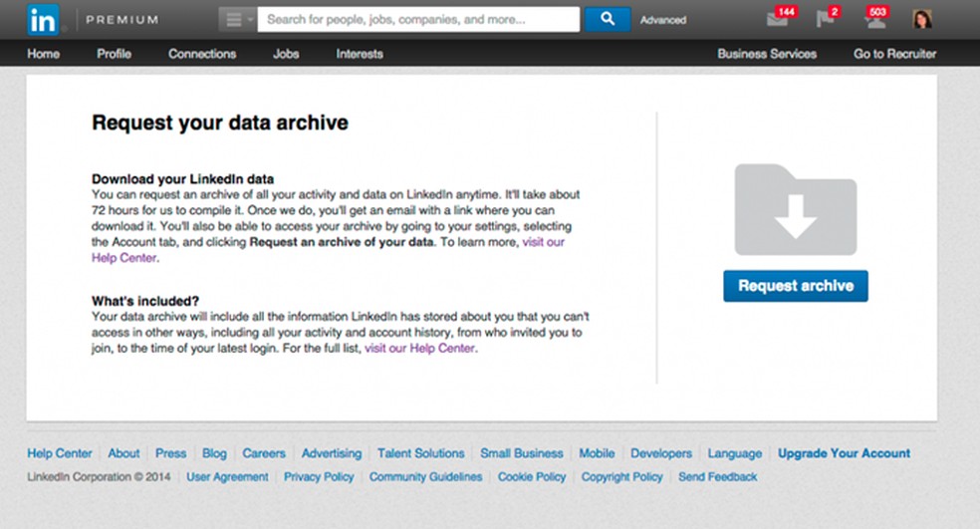This screenshot has height=529, width=980.
Task: Open Copyright Policy link
Action: tap(621, 476)
